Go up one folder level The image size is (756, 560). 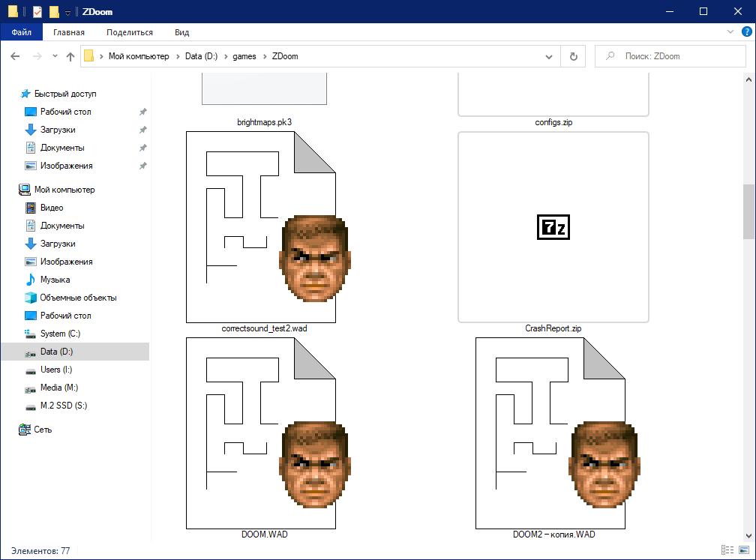(70, 56)
